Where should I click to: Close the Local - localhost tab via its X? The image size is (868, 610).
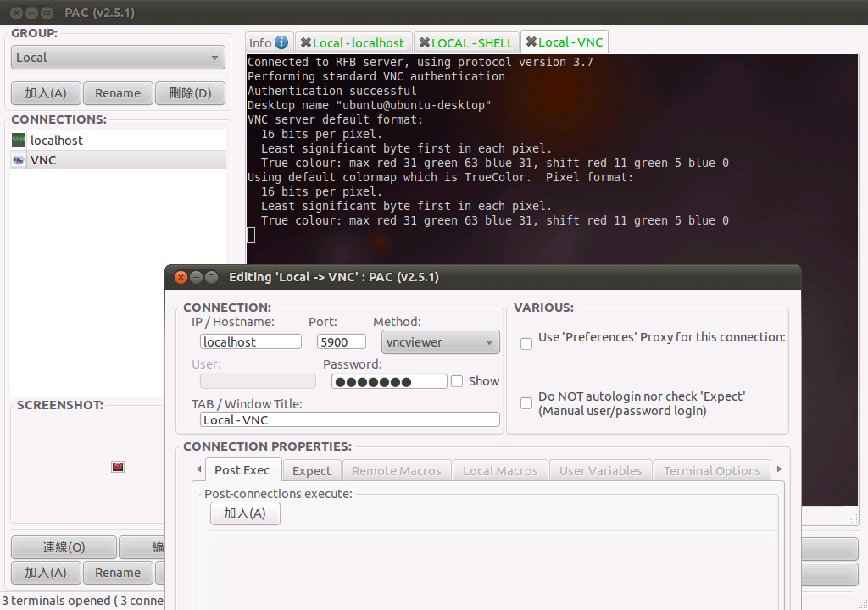click(305, 42)
